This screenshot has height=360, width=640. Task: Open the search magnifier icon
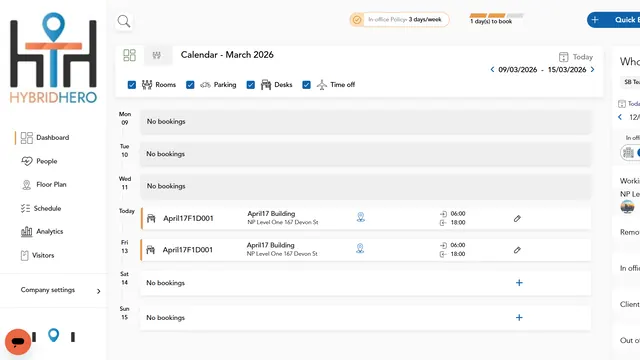[x=124, y=21]
